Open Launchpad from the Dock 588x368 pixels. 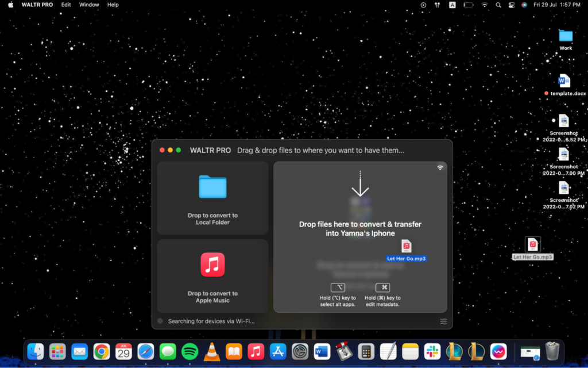click(58, 352)
